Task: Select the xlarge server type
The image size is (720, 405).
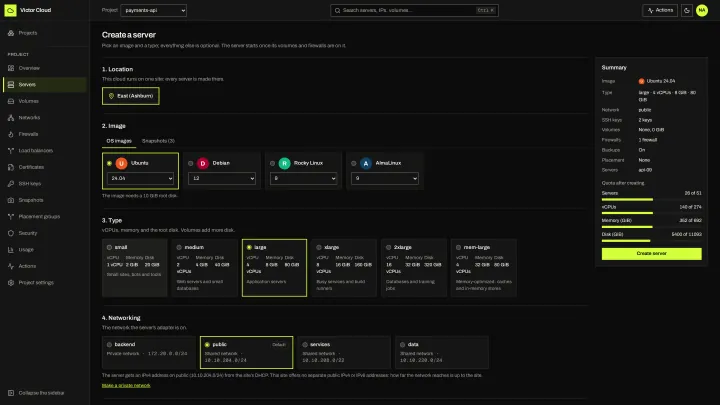Action: [344, 268]
